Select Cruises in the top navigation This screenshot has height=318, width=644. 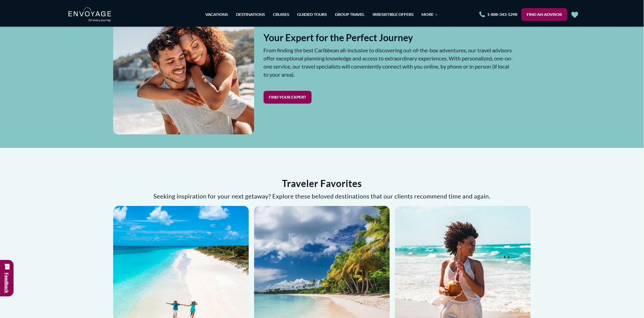coord(281,15)
